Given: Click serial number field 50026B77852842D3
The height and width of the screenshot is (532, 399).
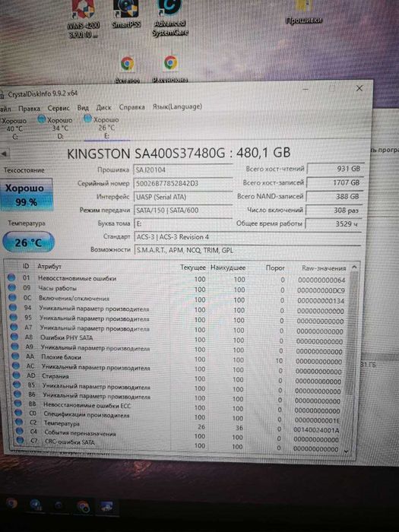Looking at the screenshot, I should click(x=183, y=183).
